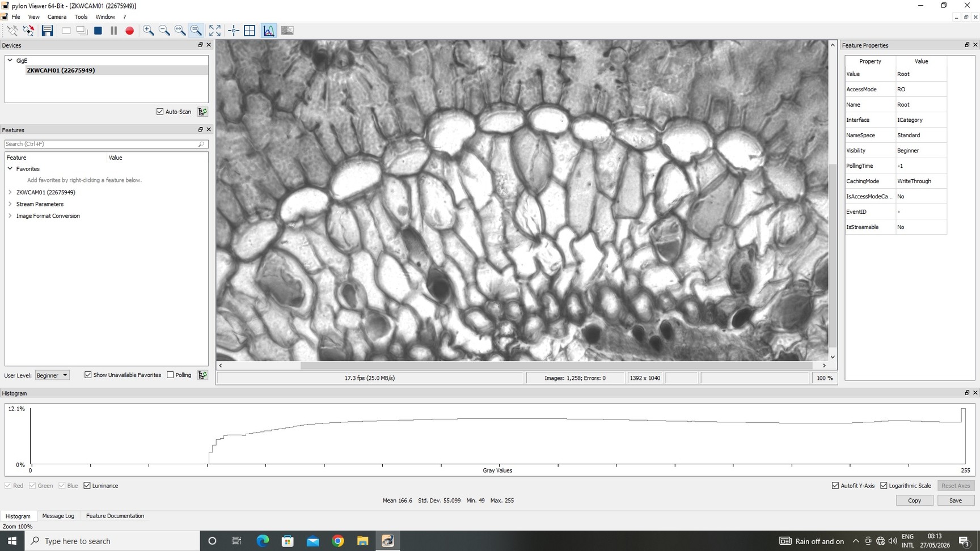Image resolution: width=980 pixels, height=551 pixels.
Task: Close the Histogram panel
Action: [975, 393]
